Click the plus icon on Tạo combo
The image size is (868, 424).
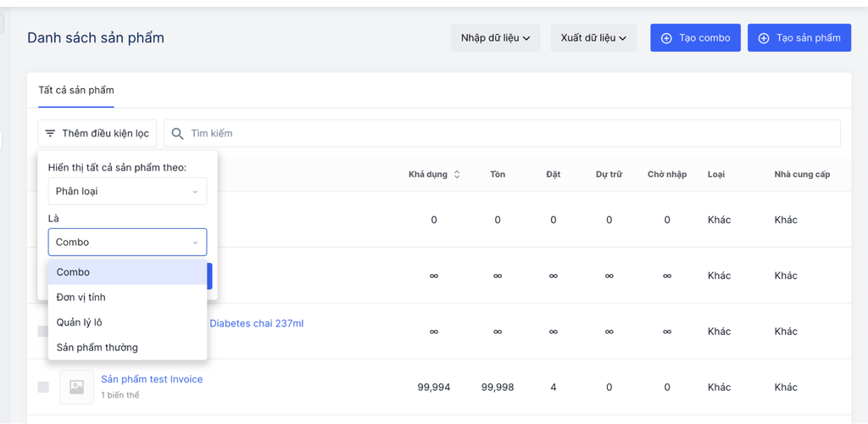[x=666, y=38]
